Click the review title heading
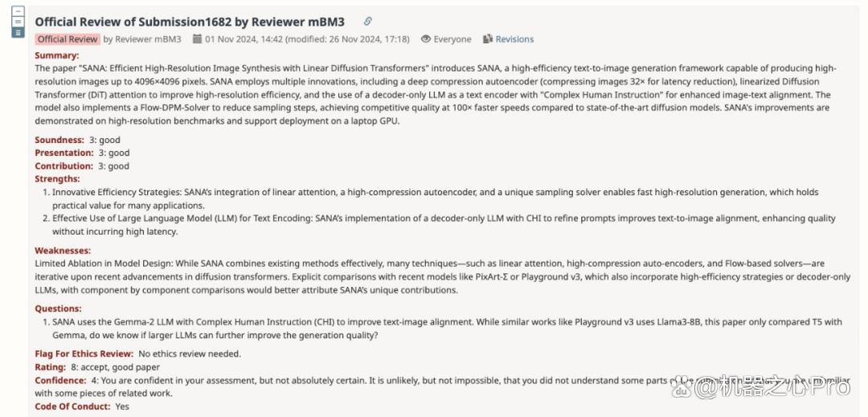Image resolution: width=868 pixels, height=417 pixels. click(x=190, y=22)
